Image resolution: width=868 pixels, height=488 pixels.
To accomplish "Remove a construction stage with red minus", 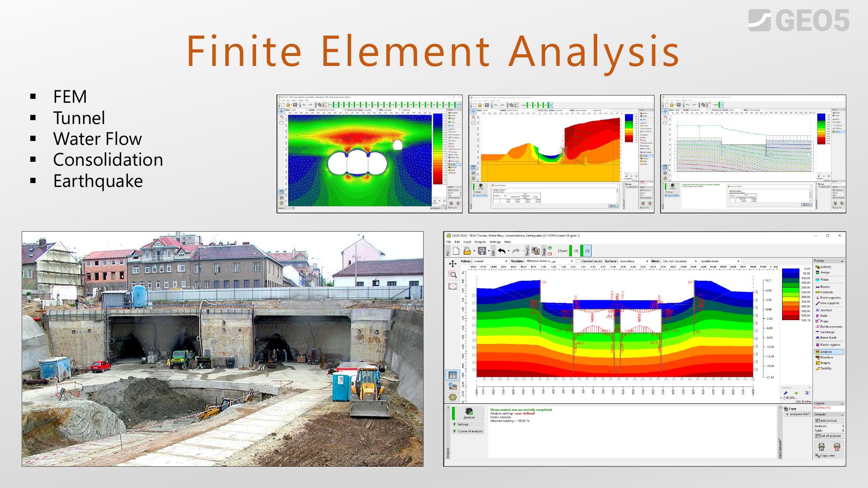I will (x=550, y=253).
